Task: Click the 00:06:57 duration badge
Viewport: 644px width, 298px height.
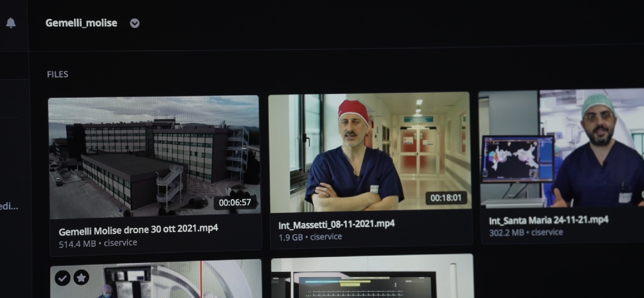Action: (x=235, y=203)
